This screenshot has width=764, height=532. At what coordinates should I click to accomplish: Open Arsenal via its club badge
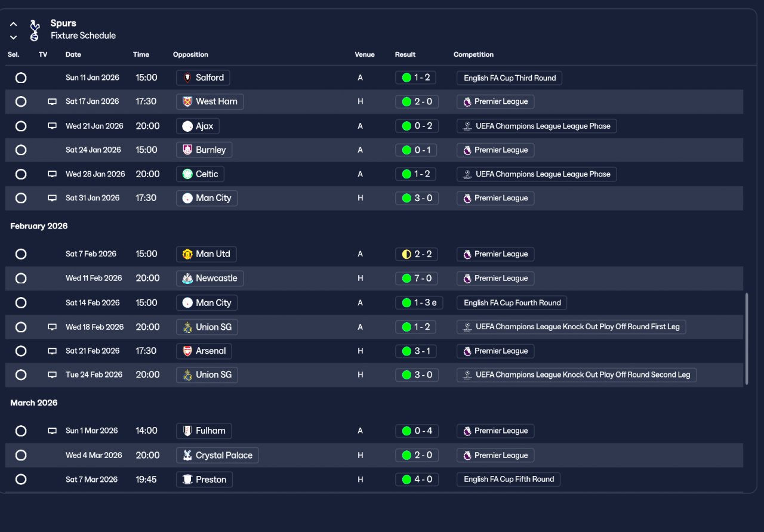[187, 351]
